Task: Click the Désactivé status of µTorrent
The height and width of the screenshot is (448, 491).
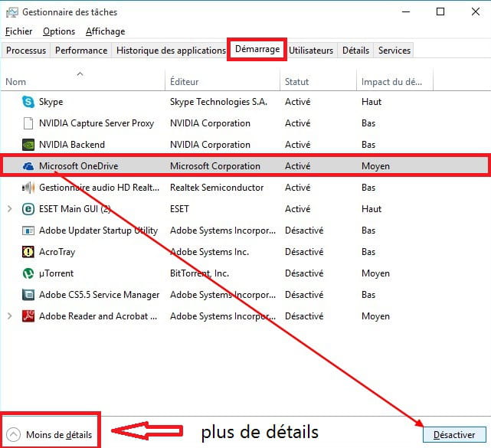Action: (304, 273)
